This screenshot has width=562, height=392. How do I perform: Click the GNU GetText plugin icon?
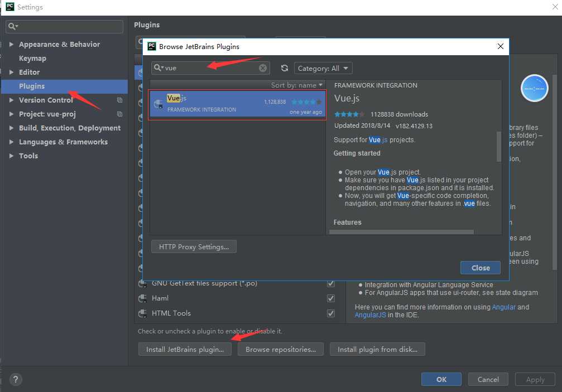pos(142,284)
